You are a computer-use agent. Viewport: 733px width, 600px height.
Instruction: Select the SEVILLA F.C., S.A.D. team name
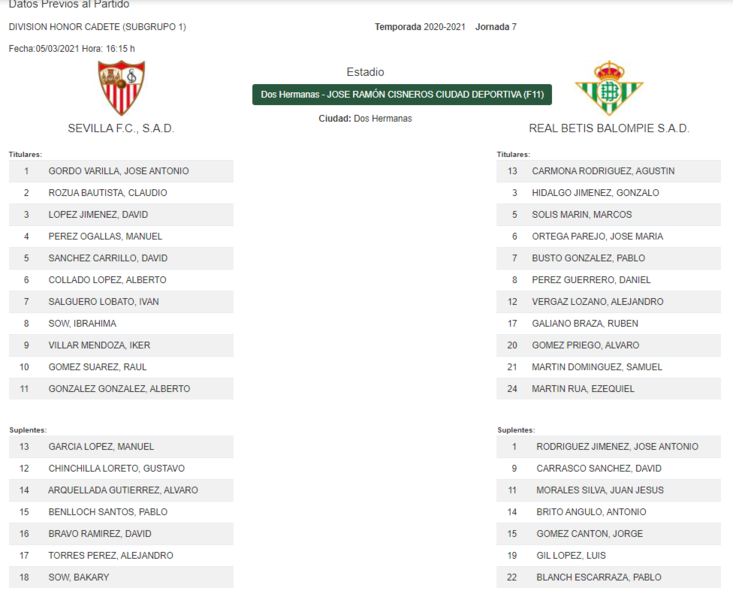pyautogui.click(x=121, y=128)
